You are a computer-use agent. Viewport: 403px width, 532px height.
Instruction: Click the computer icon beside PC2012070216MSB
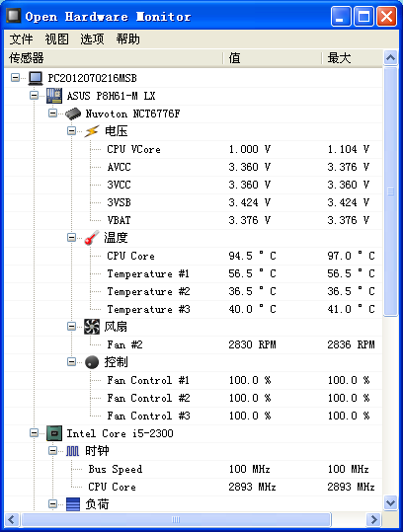tap(36, 78)
